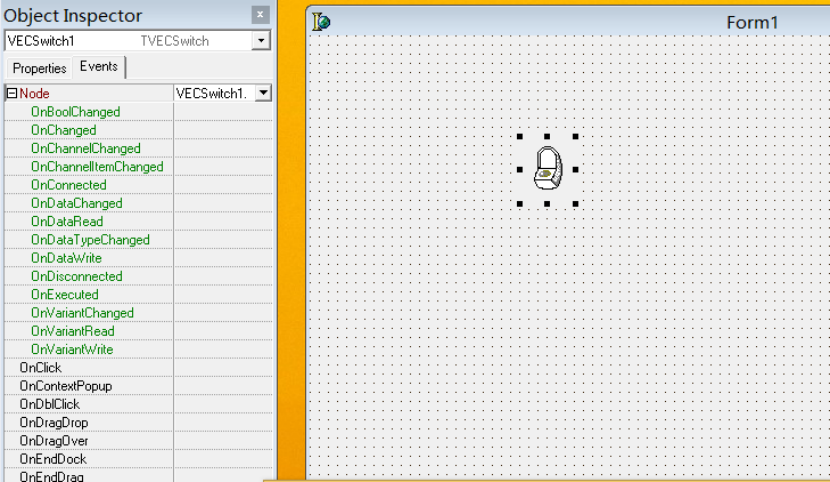Switch to the Properties tab
Screen dimensions: 830x482
pos(39,68)
